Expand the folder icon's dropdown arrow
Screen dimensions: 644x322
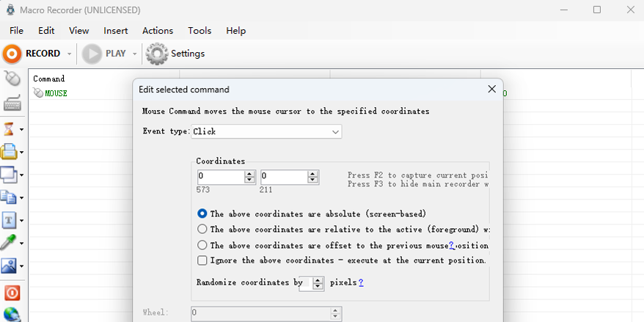point(21,153)
